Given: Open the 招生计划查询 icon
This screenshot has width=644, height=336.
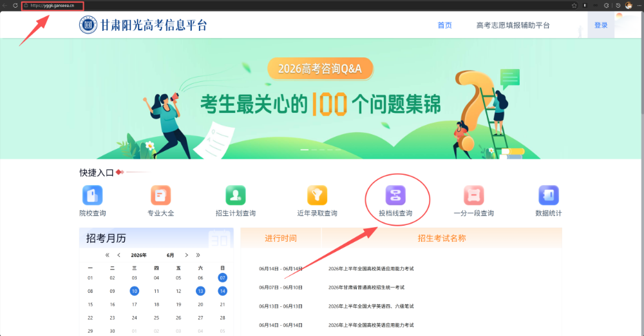Looking at the screenshot, I should click(235, 195).
